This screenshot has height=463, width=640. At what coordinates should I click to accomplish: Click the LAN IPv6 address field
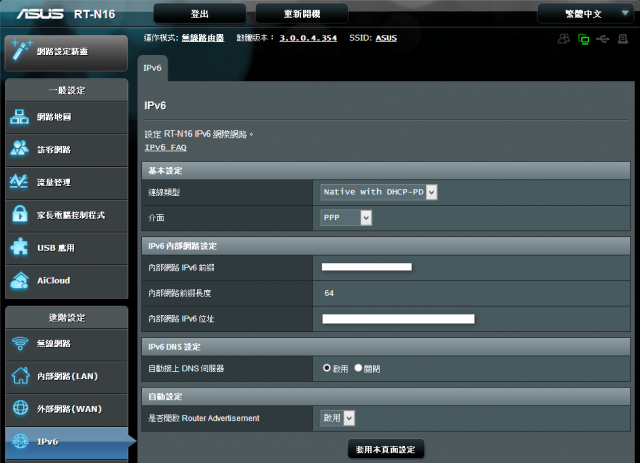click(x=398, y=319)
